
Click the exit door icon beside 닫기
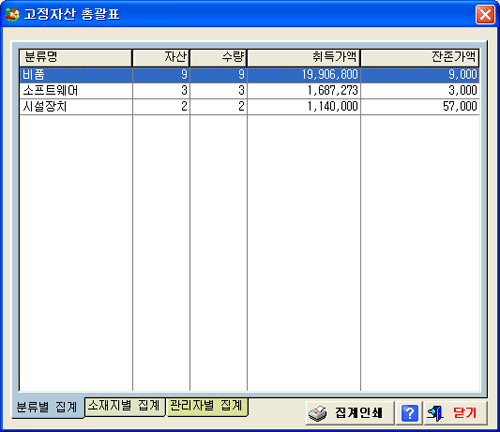pos(436,413)
